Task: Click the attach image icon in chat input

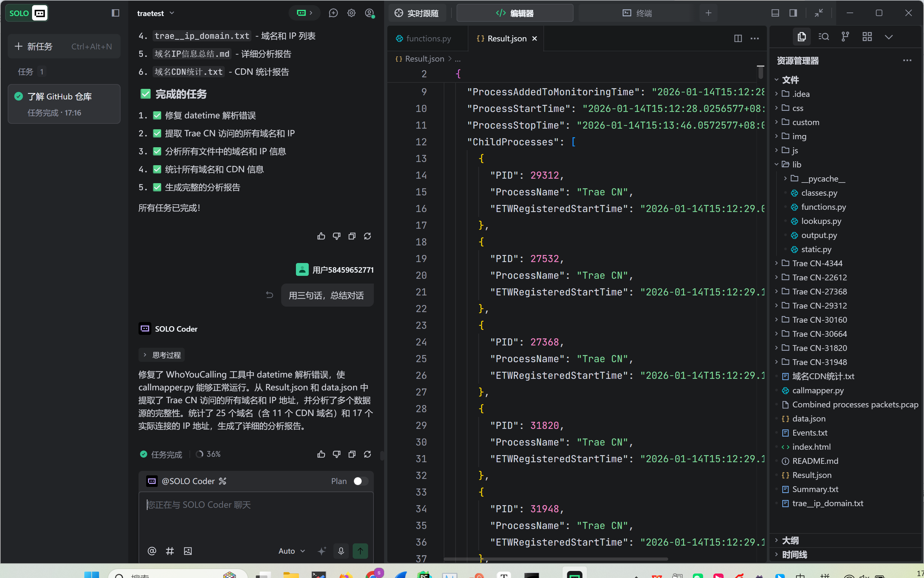Action: coord(188,551)
